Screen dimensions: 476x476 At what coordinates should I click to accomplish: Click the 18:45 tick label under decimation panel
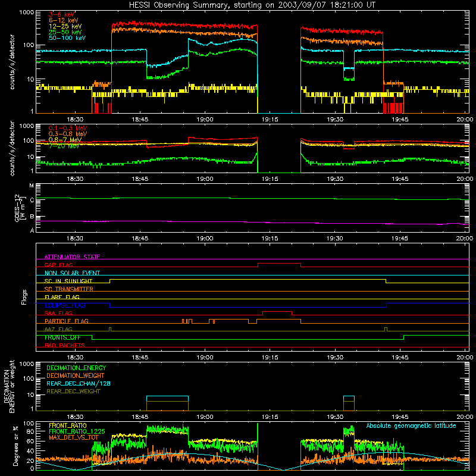pos(140,417)
